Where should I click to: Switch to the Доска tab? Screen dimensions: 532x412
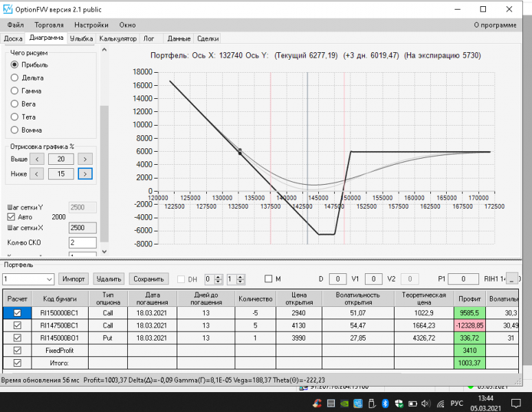coord(13,38)
